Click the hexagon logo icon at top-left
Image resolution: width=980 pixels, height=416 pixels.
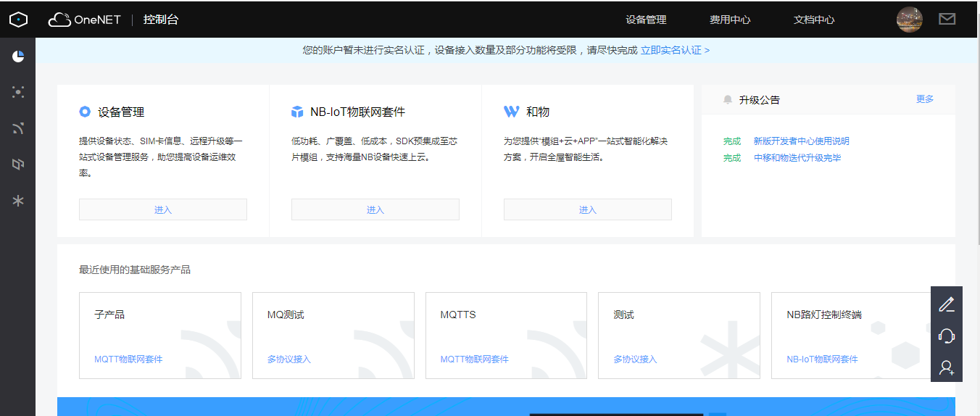18,20
